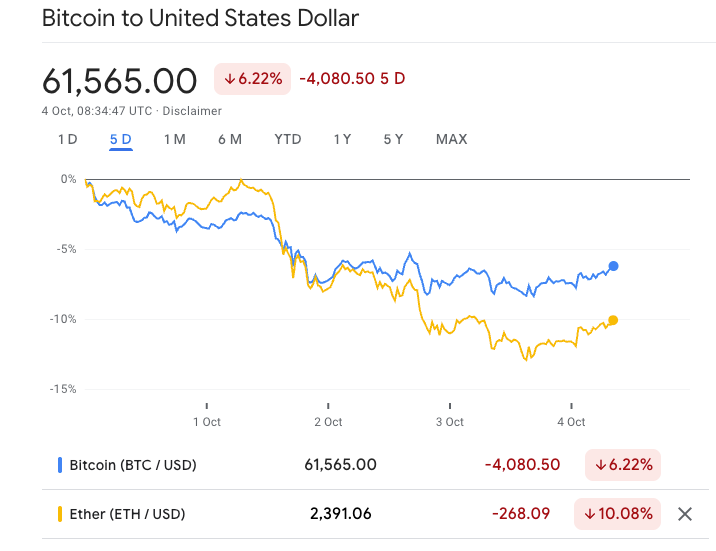Select the 5 D time range tab
This screenshot has width=716, height=551.
pyautogui.click(x=121, y=139)
